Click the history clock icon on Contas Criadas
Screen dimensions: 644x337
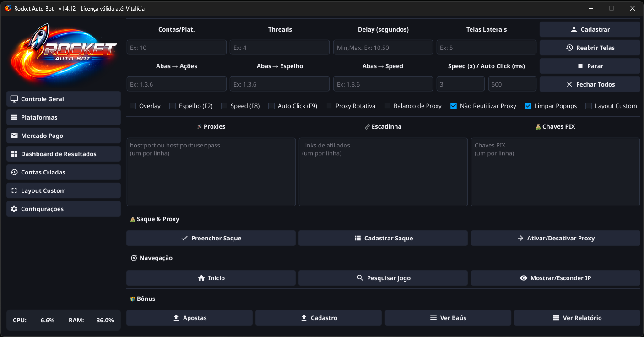pos(14,172)
